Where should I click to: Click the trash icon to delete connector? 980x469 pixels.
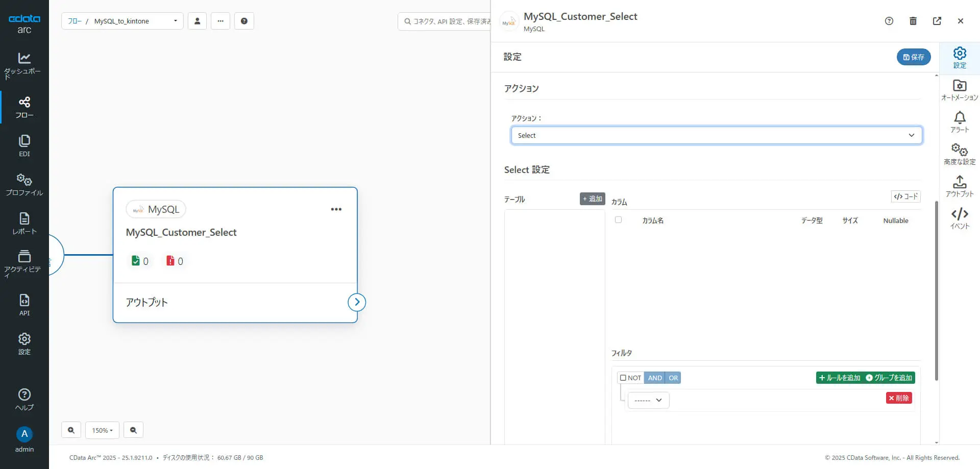click(913, 21)
